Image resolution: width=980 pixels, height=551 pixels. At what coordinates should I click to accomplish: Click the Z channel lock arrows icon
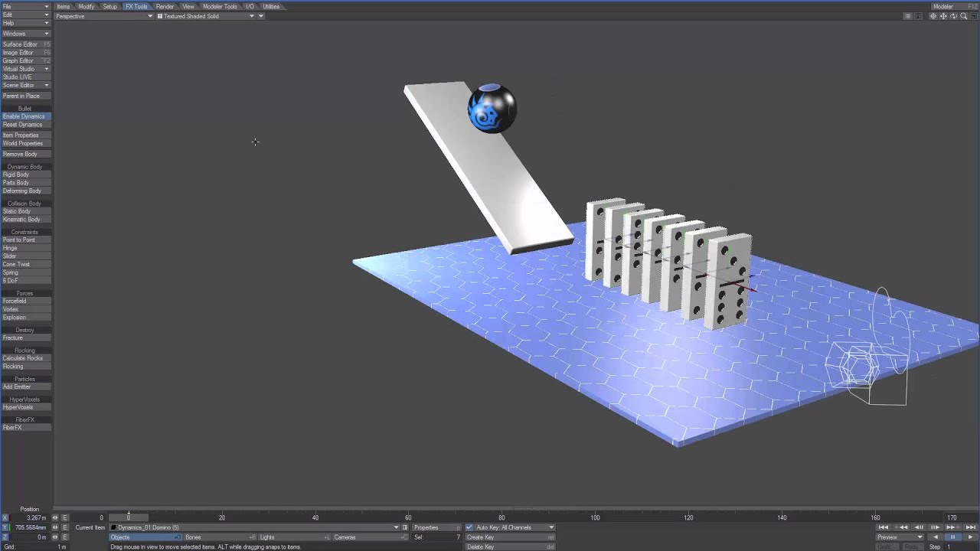(x=55, y=537)
